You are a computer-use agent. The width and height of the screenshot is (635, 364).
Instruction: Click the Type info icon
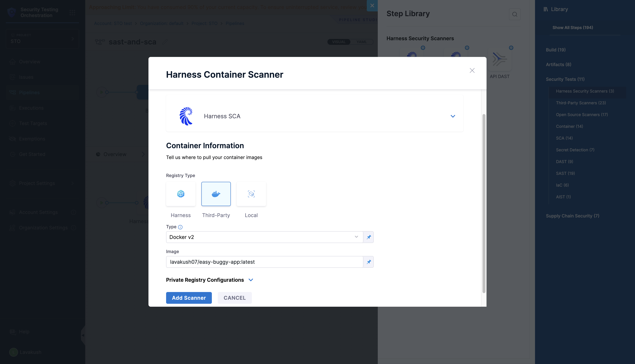point(180,227)
